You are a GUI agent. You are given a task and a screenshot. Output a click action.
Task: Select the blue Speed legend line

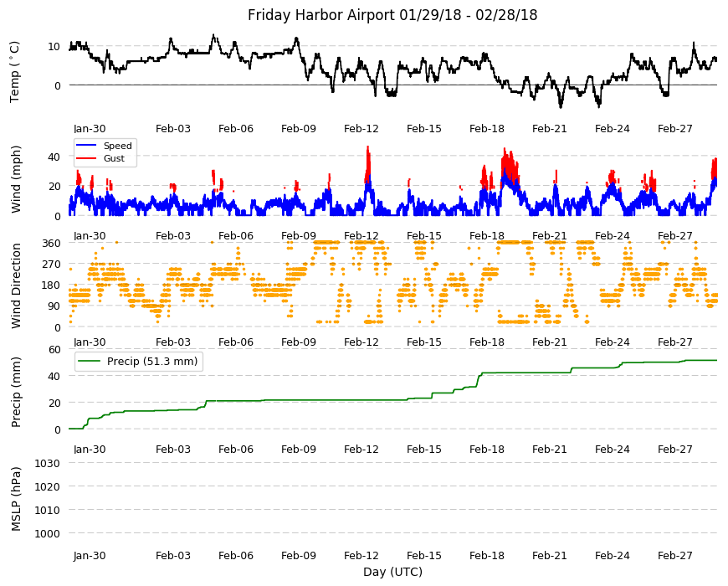[85, 146]
